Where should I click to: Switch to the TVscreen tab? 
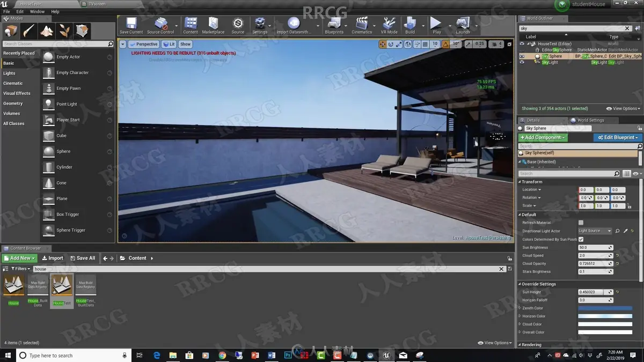pos(97,4)
